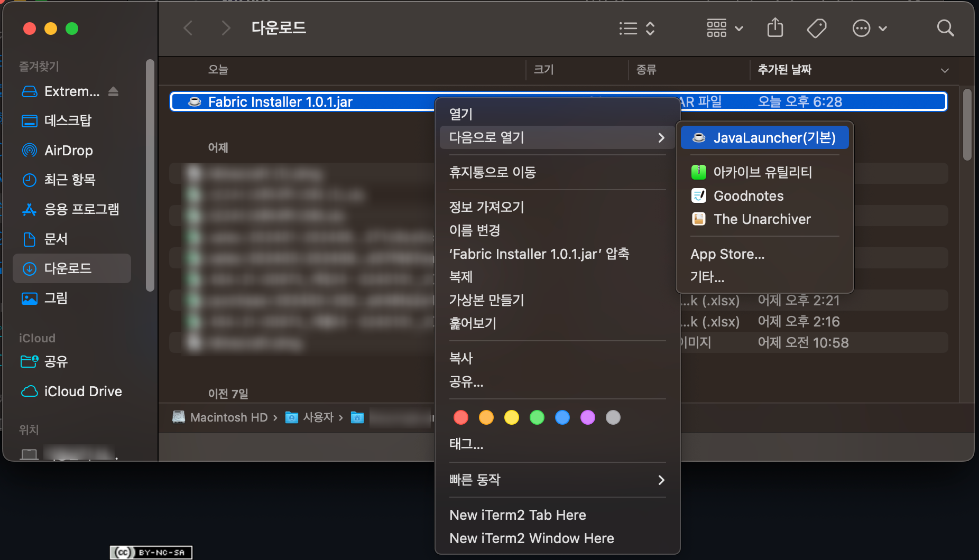Go forward with the Finder forward arrow
The image size is (979, 560).
226,28
